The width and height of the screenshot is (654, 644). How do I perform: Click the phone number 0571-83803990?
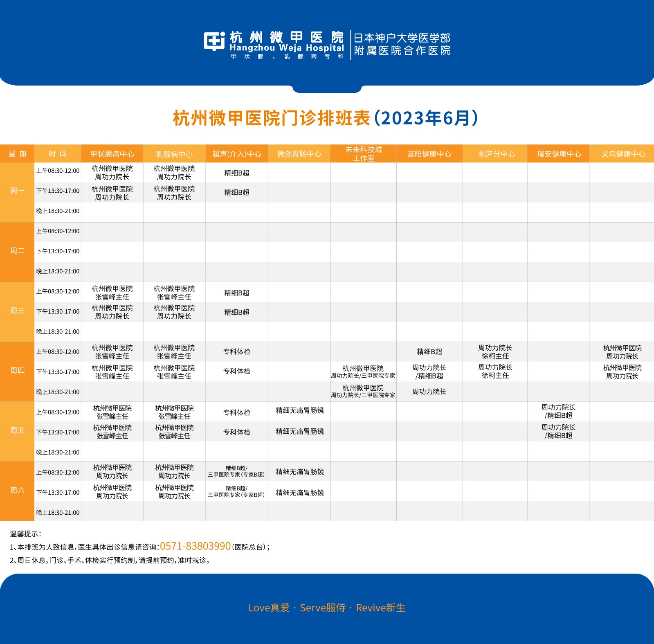(x=195, y=546)
